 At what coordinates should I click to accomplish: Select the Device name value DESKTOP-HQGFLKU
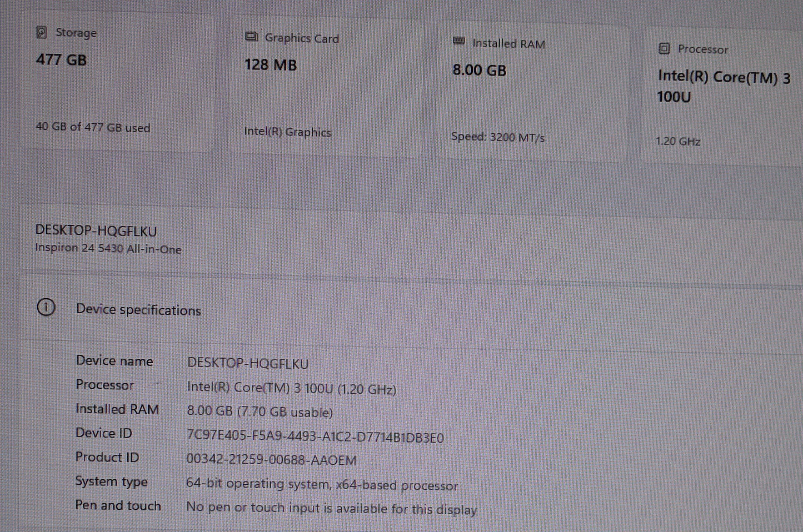click(248, 363)
